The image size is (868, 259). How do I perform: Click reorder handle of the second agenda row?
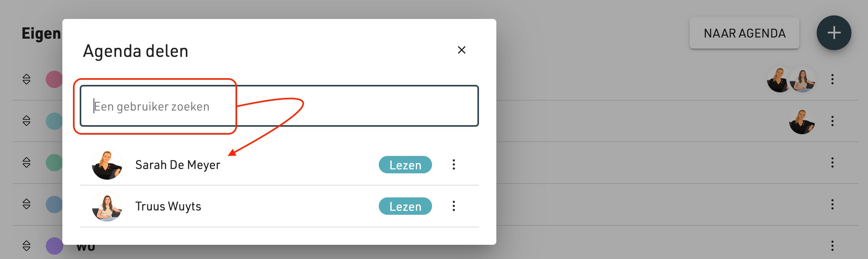pos(26,121)
